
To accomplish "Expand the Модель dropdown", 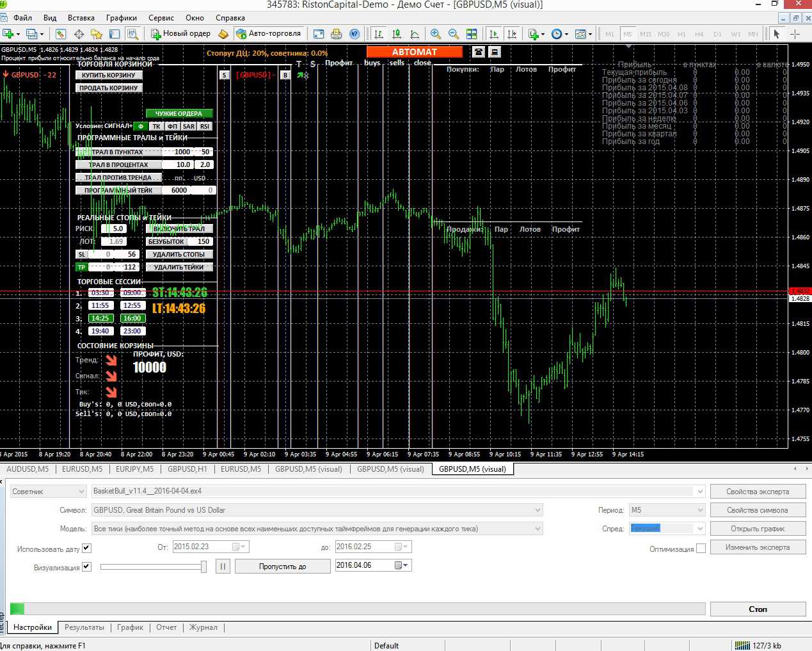I will [x=537, y=529].
